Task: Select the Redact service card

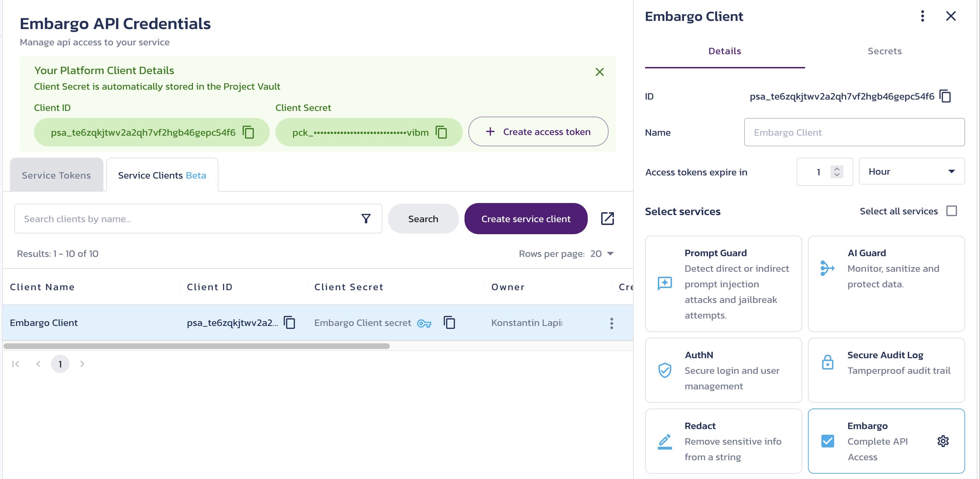Action: (723, 441)
